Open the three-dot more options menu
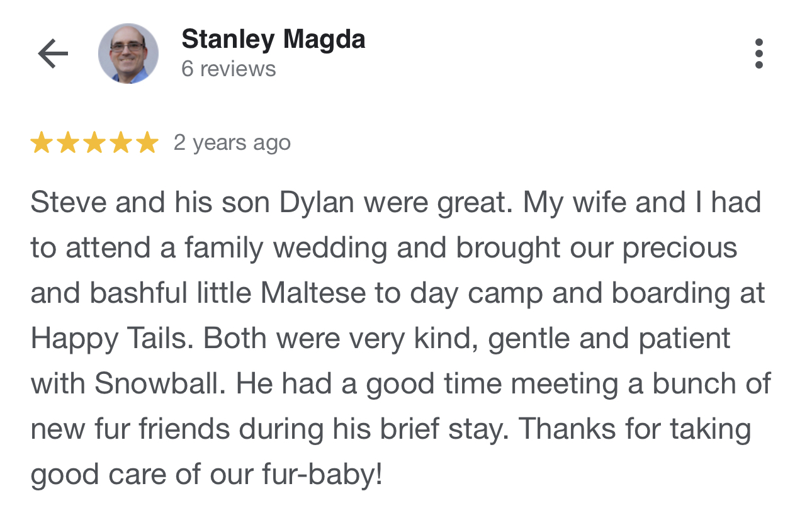The width and height of the screenshot is (812, 525). (x=758, y=54)
